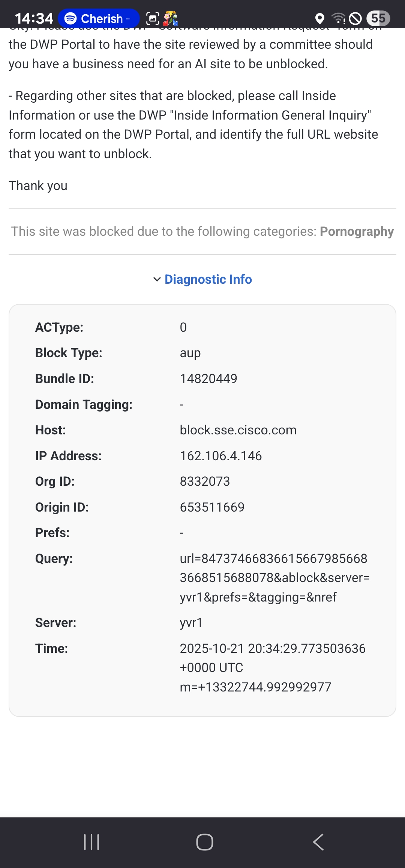Image resolution: width=405 pixels, height=868 pixels.
Task: Tap the Query url string value
Action: pos(274,578)
